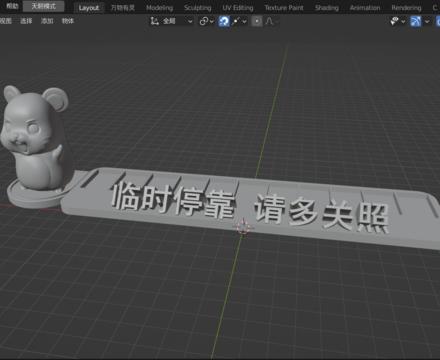Open the Texture Paint workspace tab
This screenshot has height=360, width=440.
pyautogui.click(x=284, y=8)
